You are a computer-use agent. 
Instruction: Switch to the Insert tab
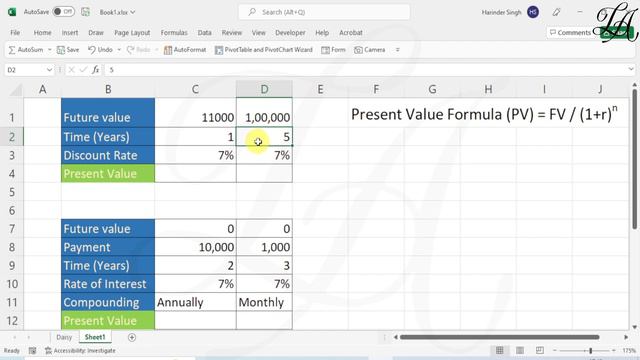(70, 33)
